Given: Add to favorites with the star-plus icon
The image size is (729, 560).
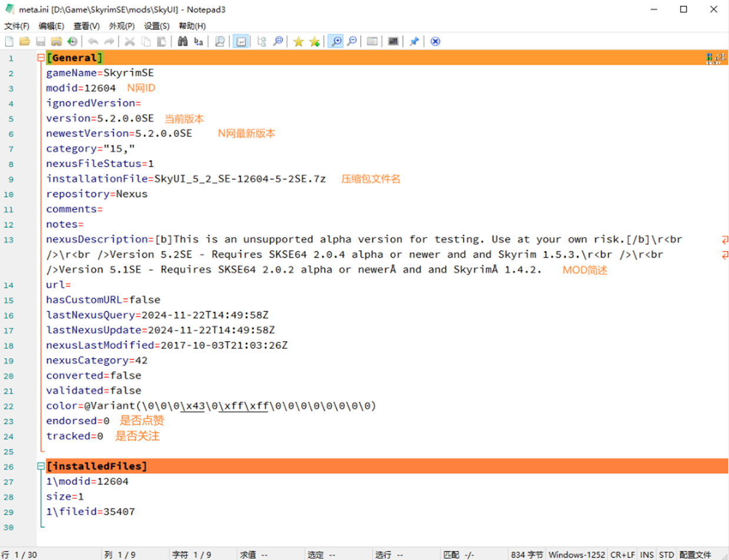Looking at the screenshot, I should click(315, 41).
